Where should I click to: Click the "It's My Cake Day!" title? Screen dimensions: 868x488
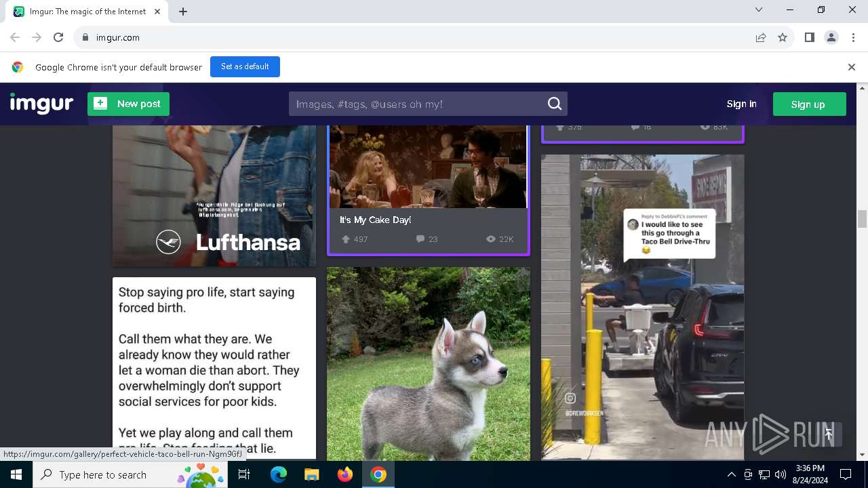[x=375, y=220]
